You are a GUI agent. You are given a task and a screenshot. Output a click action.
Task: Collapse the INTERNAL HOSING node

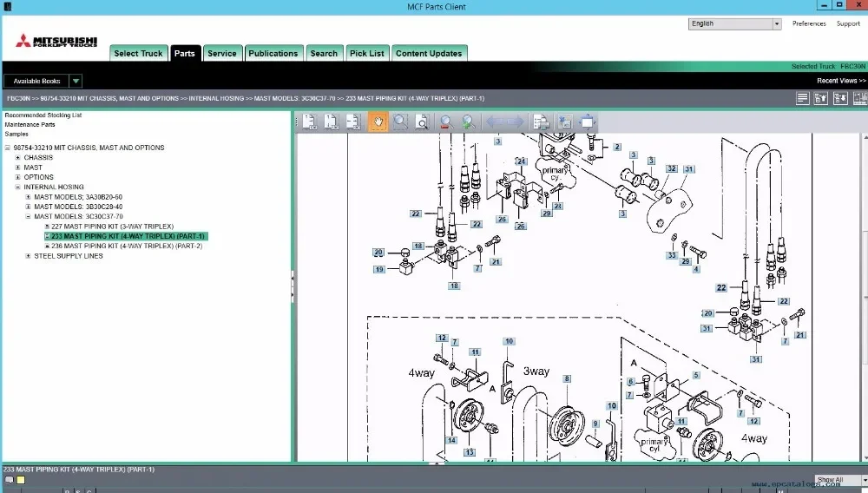point(17,187)
